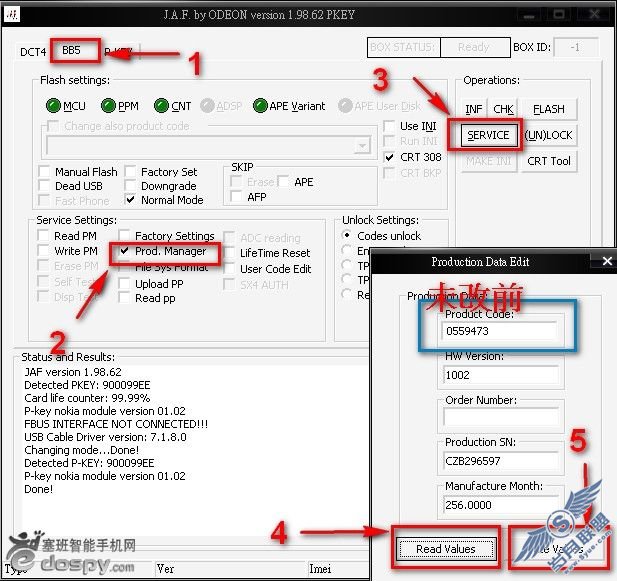Click the INF operation button
The width and height of the screenshot is (617, 581).
point(474,109)
